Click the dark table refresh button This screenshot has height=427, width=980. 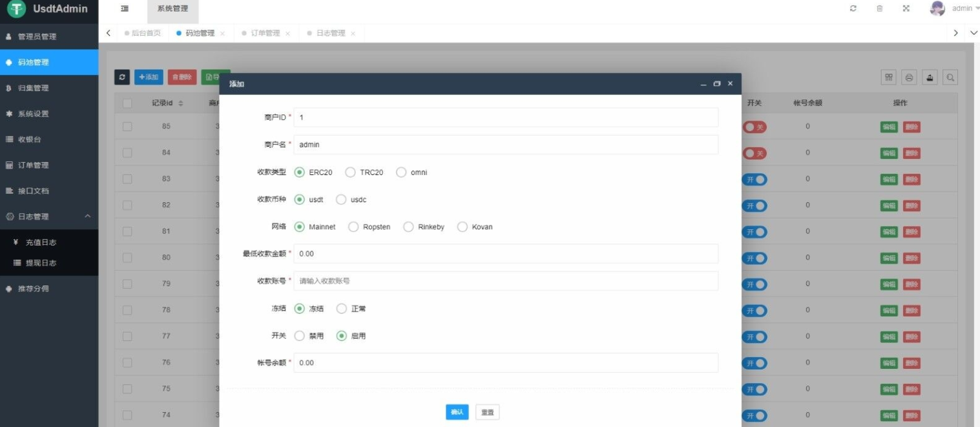point(122,77)
